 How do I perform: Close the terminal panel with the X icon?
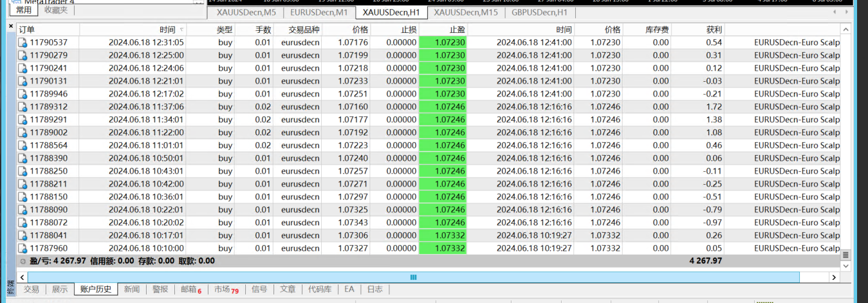pos(10,26)
